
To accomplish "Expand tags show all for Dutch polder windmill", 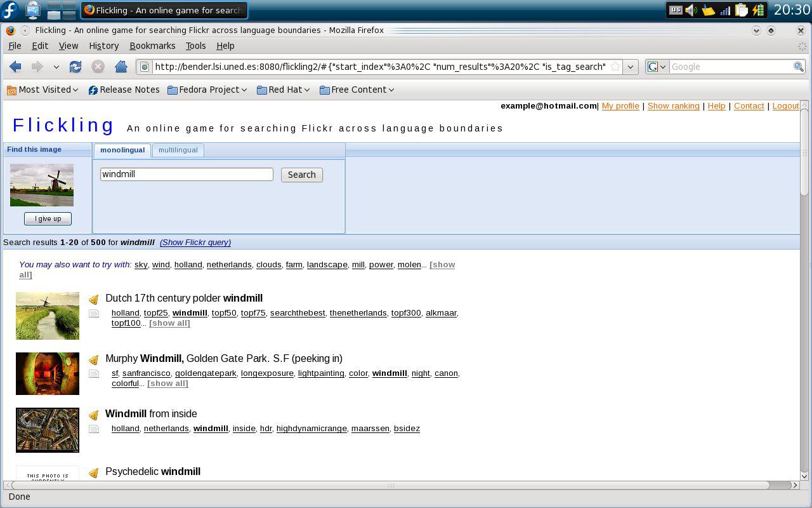I will tap(169, 323).
